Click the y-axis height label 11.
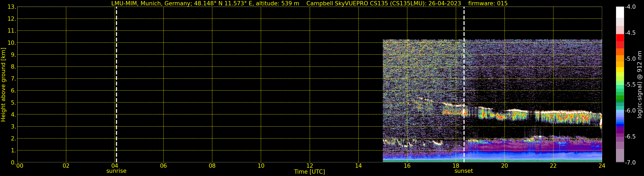Viewport: 644px width, 176px height. (12, 31)
